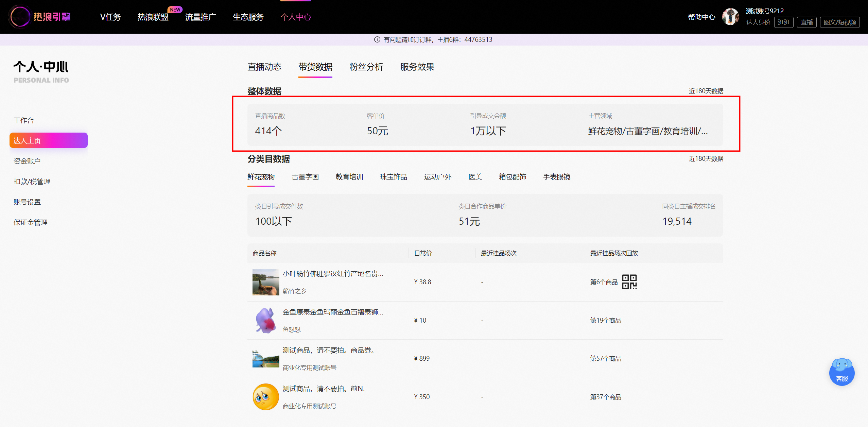The height and width of the screenshot is (427, 868).
Task: Select the 图文/短视频 identity button
Action: point(840,22)
